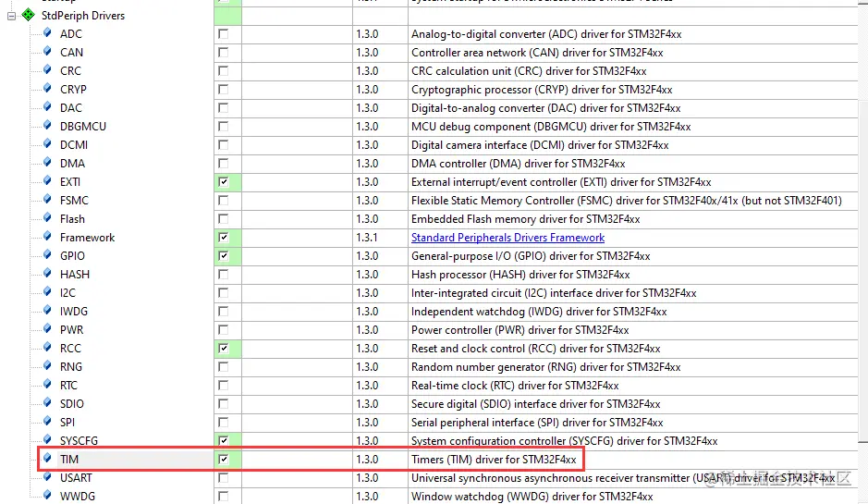The image size is (868, 504).
Task: Click the component icon next to PWR
Action: pyautogui.click(x=48, y=329)
